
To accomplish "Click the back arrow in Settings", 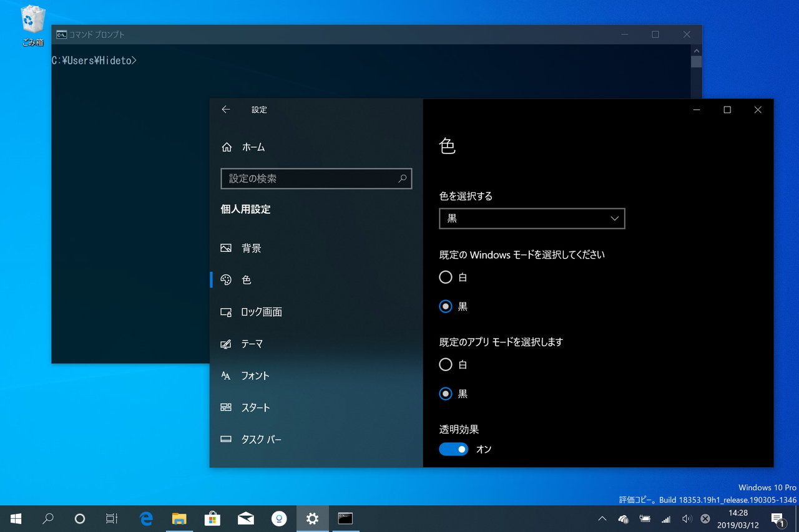I will tap(225, 109).
